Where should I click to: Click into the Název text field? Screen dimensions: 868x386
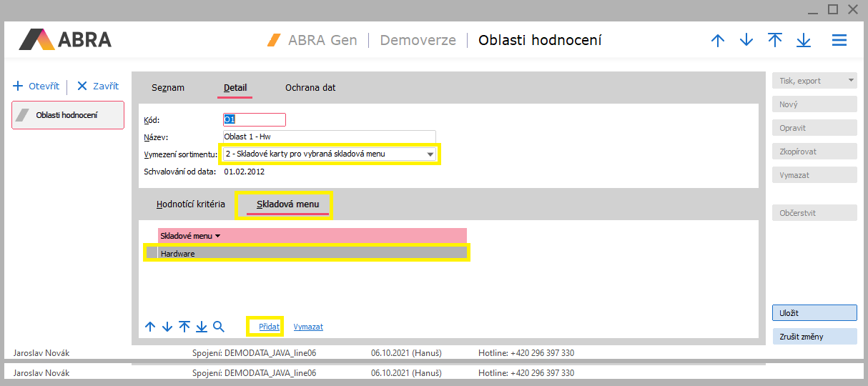329,137
